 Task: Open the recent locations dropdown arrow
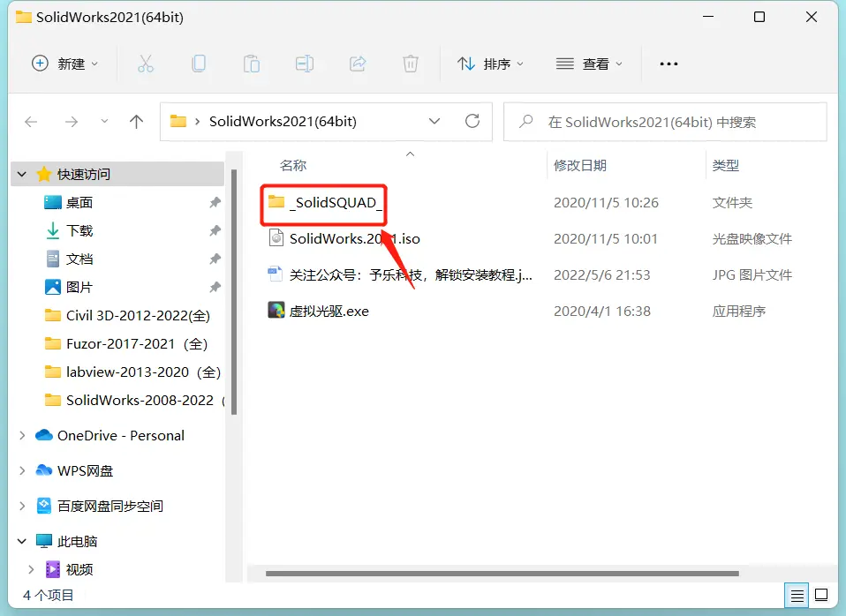(104, 122)
